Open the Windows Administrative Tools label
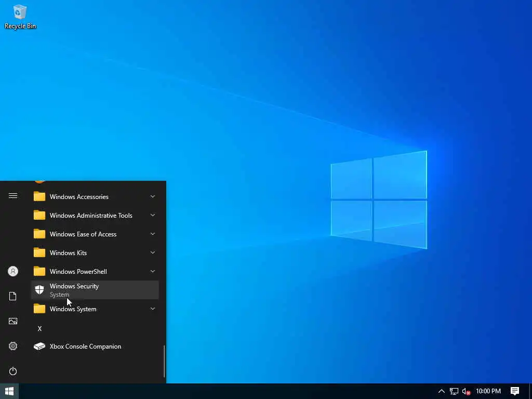This screenshot has width=532, height=399. point(91,216)
